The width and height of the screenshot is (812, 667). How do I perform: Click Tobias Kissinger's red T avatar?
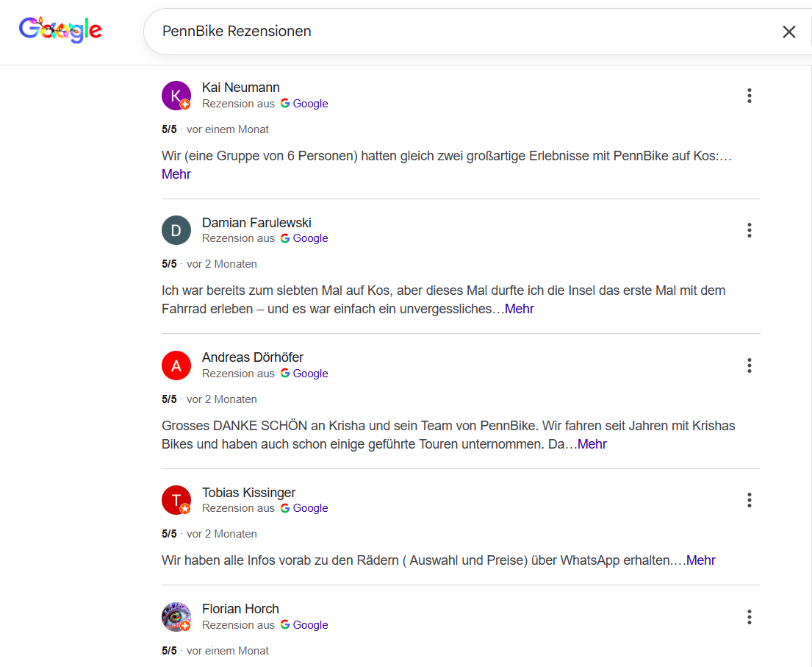click(176, 500)
